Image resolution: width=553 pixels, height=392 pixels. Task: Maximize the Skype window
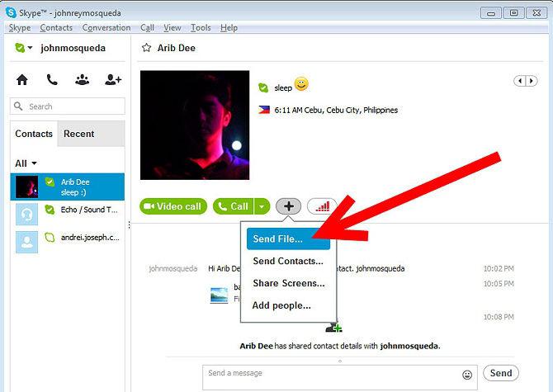[513, 13]
